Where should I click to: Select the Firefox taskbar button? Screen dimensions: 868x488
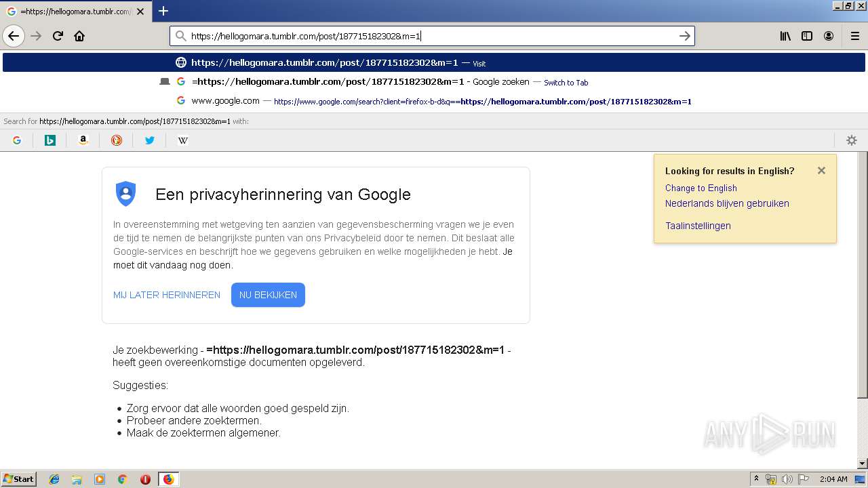click(168, 479)
